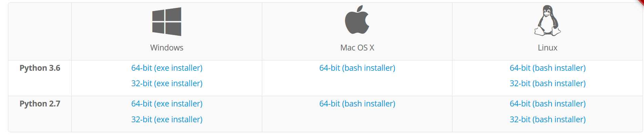Download Python 3.6 Windows 64-bit exe installer
The height and width of the screenshot is (136, 644).
[x=167, y=68]
